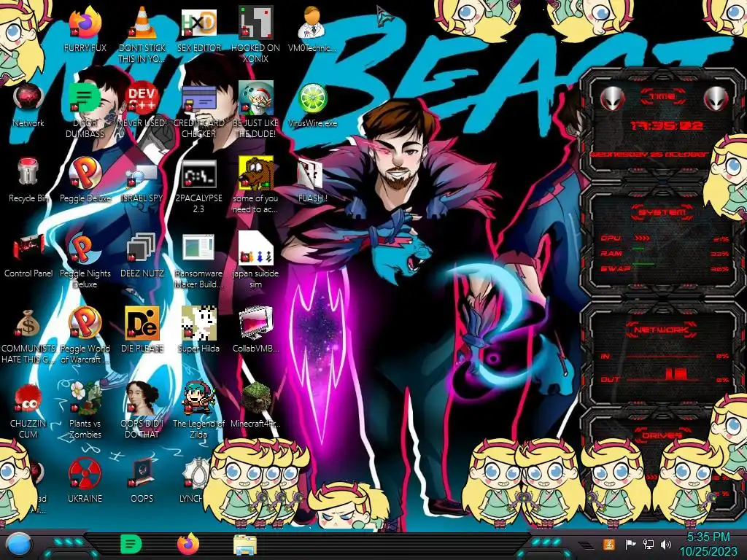Open green chat app in taskbar
The width and height of the screenshot is (747, 560).
[131, 544]
